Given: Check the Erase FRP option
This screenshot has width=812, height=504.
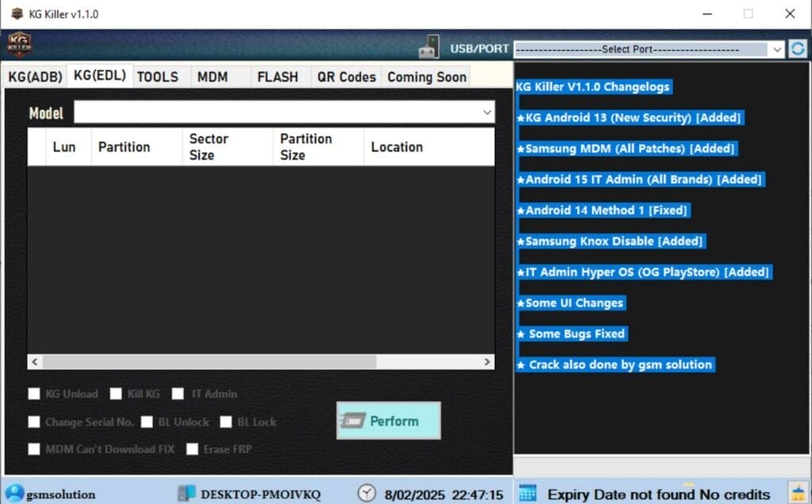Looking at the screenshot, I should click(x=193, y=449).
